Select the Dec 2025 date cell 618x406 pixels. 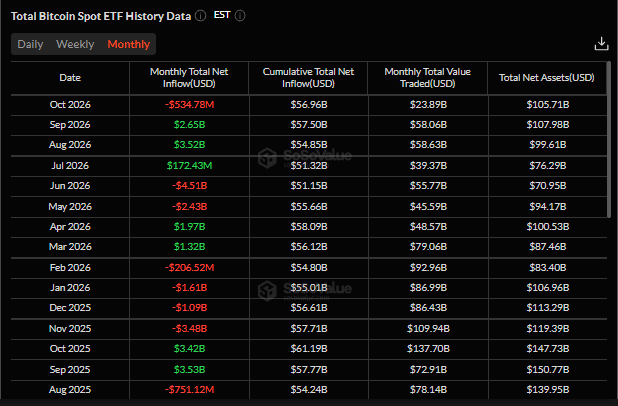(70, 308)
